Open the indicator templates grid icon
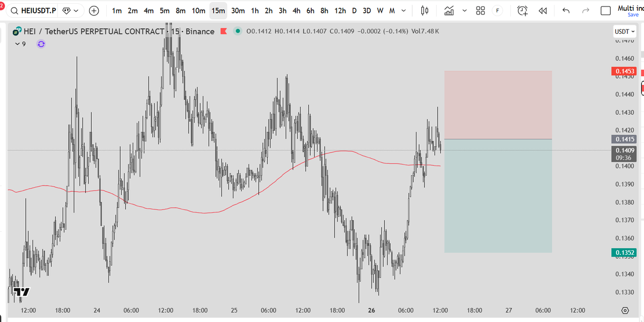The height and width of the screenshot is (322, 644). tap(481, 11)
